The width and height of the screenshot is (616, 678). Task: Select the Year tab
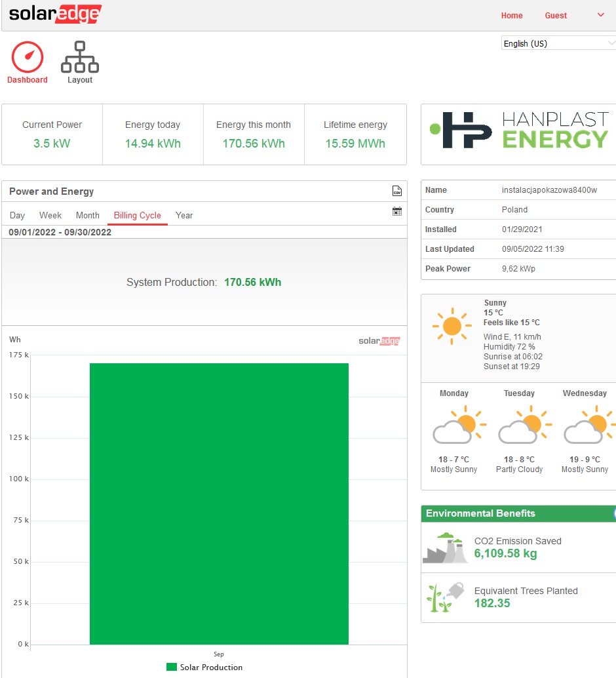tap(184, 215)
